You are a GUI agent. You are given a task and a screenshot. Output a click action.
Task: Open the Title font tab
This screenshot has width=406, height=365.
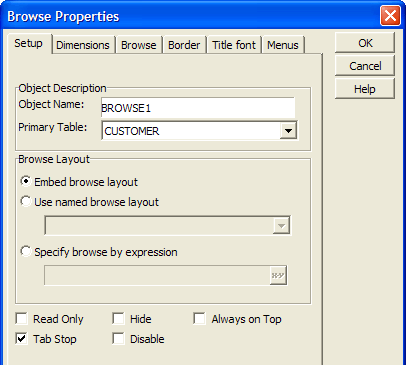(x=234, y=45)
